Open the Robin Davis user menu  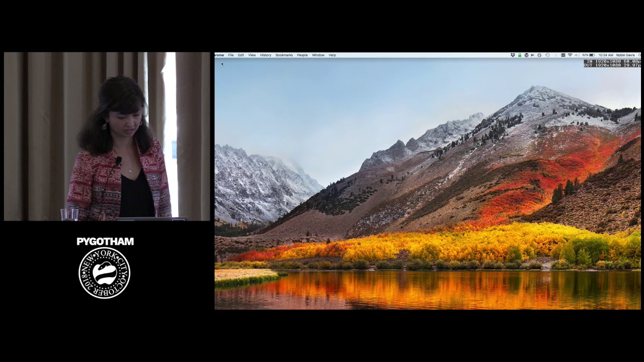[x=625, y=55]
